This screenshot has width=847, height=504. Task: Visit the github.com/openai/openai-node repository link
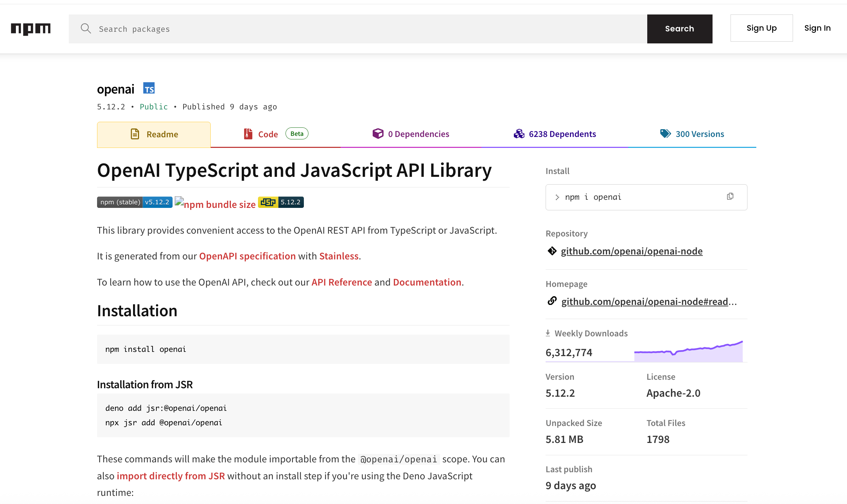click(x=632, y=251)
